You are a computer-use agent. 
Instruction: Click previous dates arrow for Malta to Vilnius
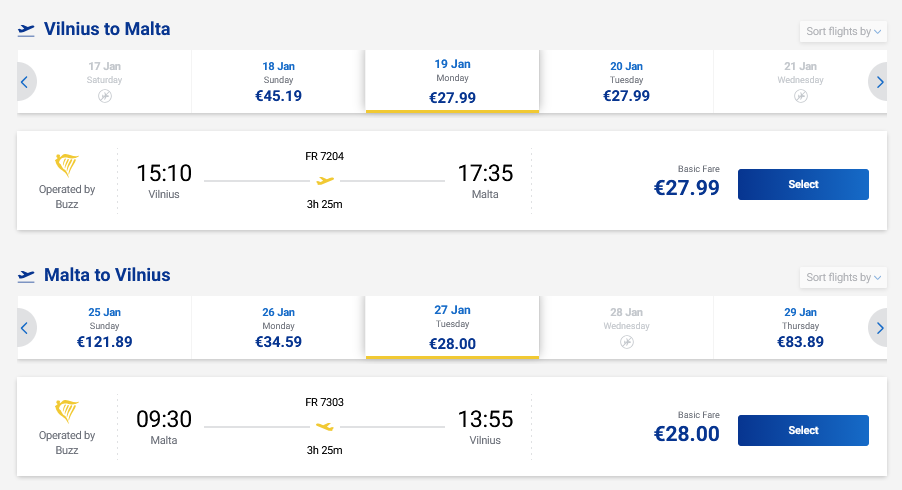click(x=25, y=327)
